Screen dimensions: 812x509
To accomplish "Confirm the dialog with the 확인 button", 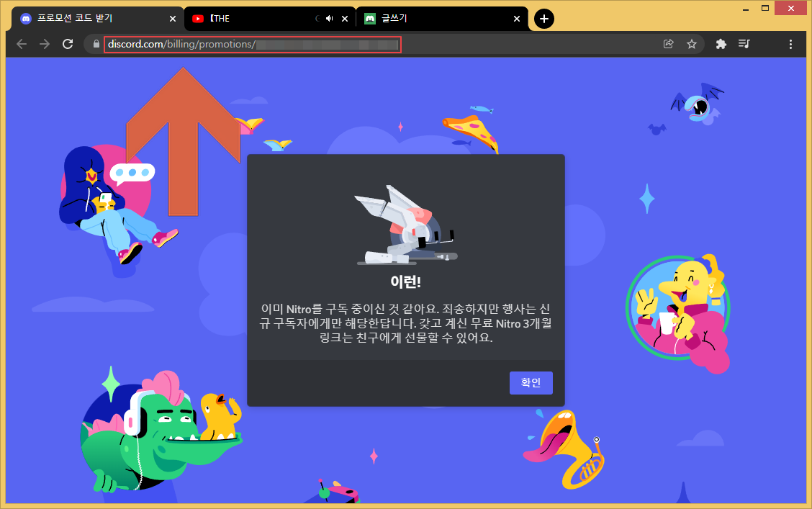I will pos(531,383).
